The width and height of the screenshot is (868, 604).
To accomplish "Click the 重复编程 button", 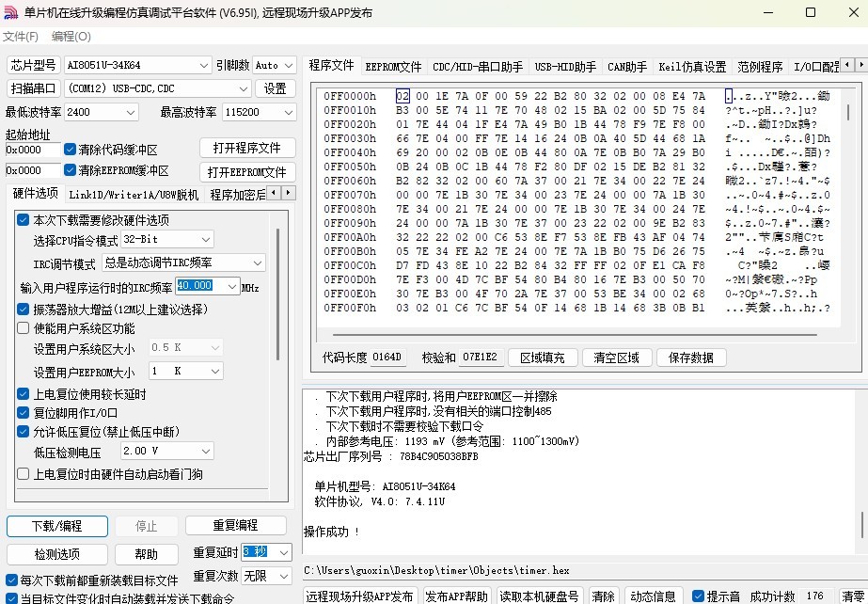I will point(236,525).
